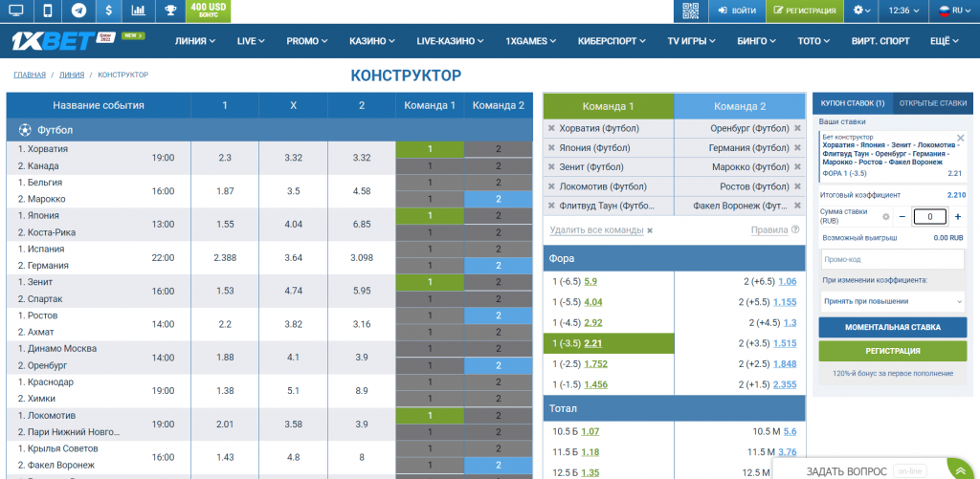
Task: Toggle Команда 2 for Ростов row
Action: click(498, 316)
